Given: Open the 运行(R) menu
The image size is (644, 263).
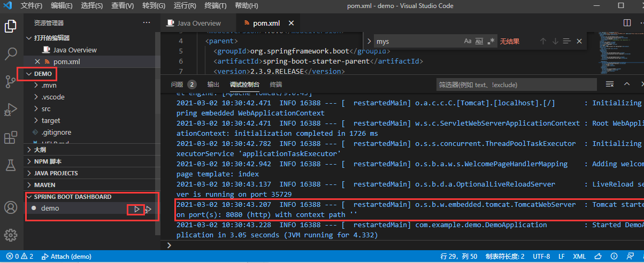Looking at the screenshot, I should pyautogui.click(x=185, y=6).
